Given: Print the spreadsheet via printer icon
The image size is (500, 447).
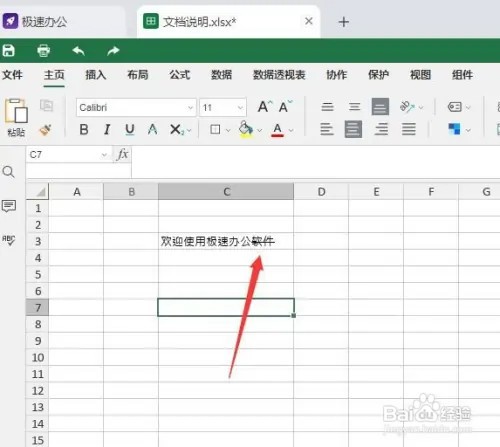Looking at the screenshot, I should tap(43, 51).
